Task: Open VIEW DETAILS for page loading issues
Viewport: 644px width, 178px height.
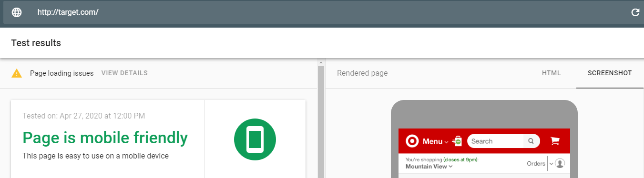Action: click(124, 73)
